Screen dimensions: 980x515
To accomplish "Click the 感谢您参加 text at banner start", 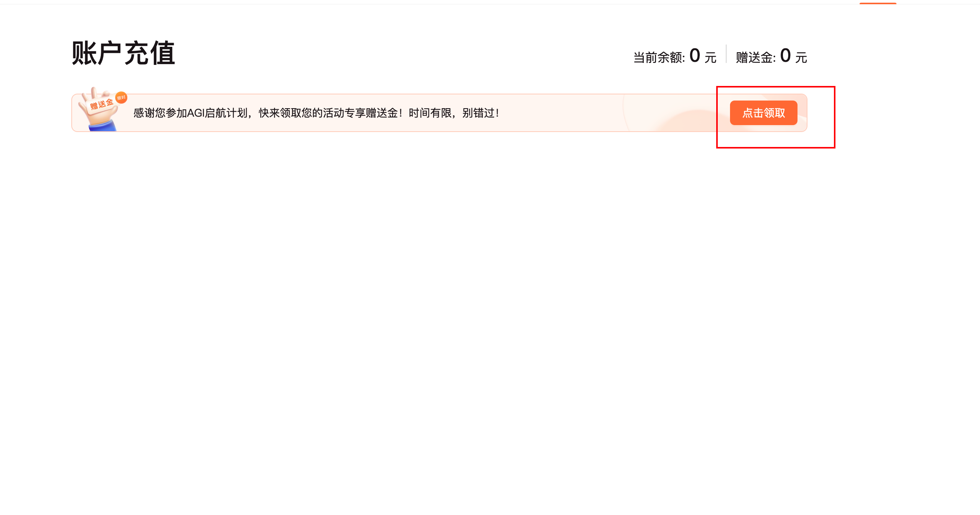I will [x=160, y=113].
